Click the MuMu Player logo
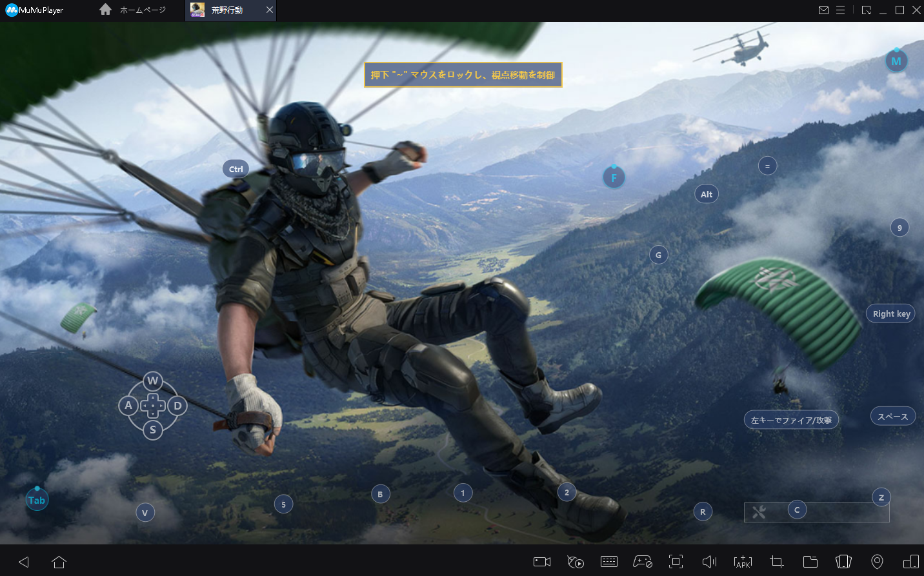 [34, 10]
